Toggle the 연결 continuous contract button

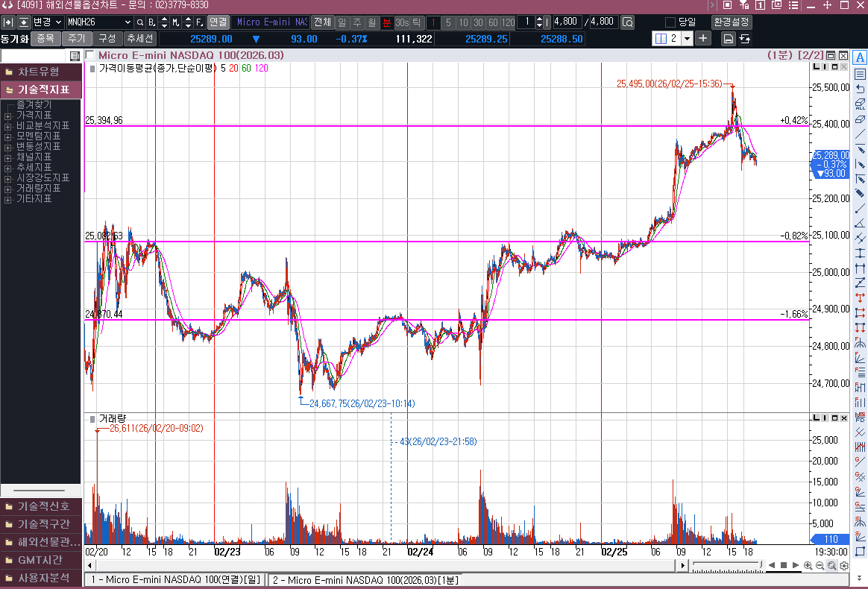point(218,22)
